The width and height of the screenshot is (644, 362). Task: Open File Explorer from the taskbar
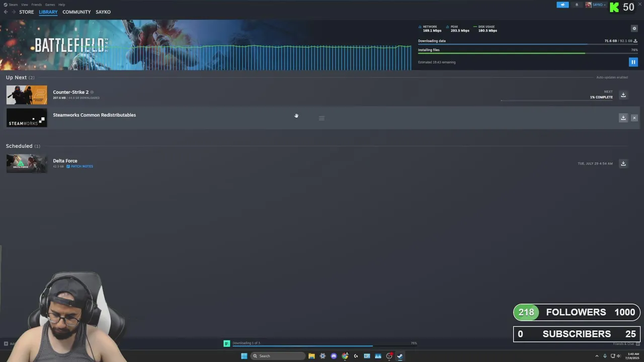pos(311,356)
